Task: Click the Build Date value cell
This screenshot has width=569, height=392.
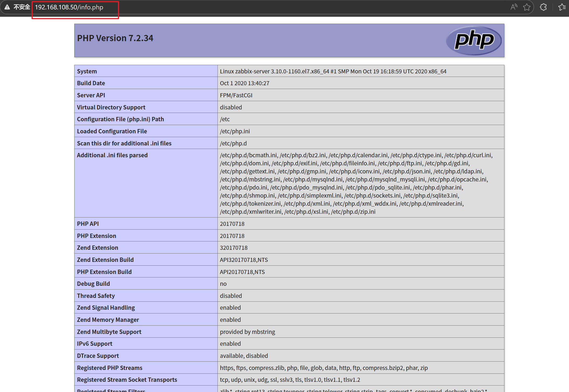Action: 244,83
